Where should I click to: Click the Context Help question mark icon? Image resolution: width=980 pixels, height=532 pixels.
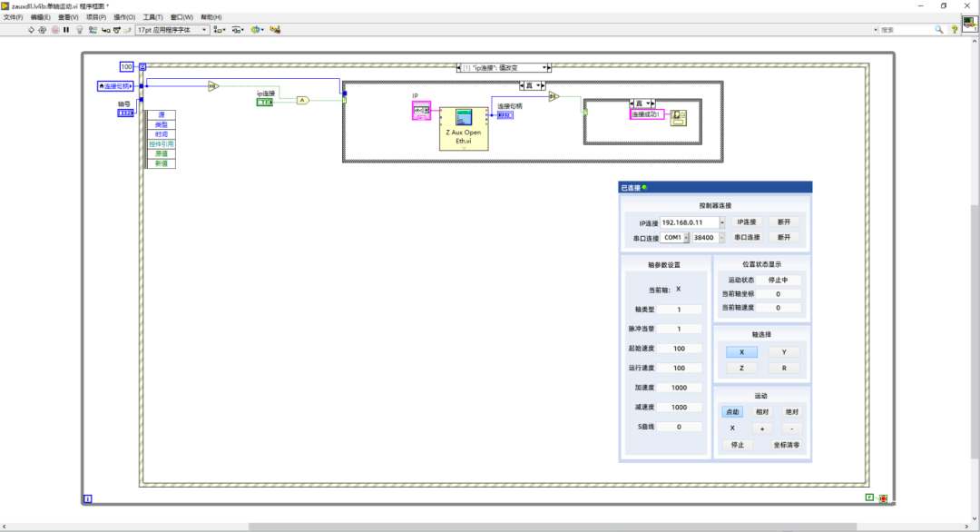[x=955, y=30]
